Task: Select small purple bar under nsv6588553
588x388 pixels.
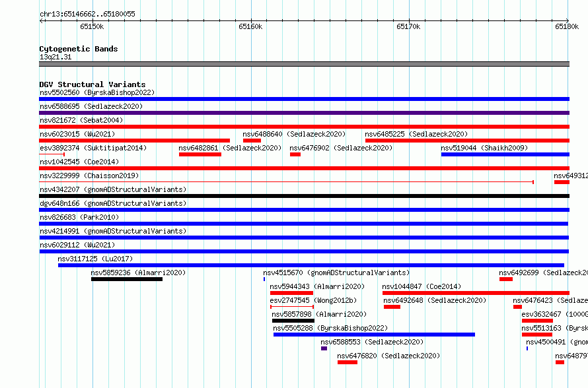Action: [324, 348]
